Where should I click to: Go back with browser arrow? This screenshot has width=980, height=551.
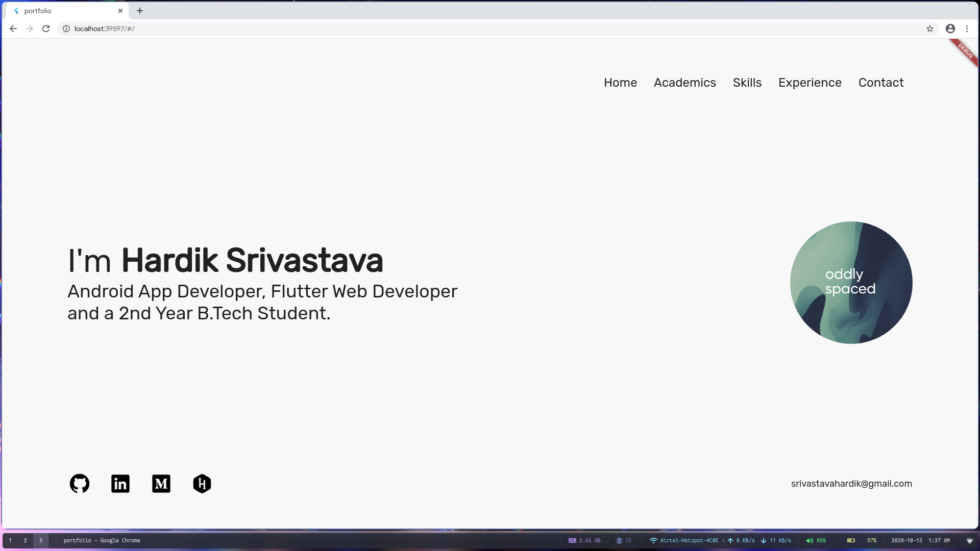[13, 29]
